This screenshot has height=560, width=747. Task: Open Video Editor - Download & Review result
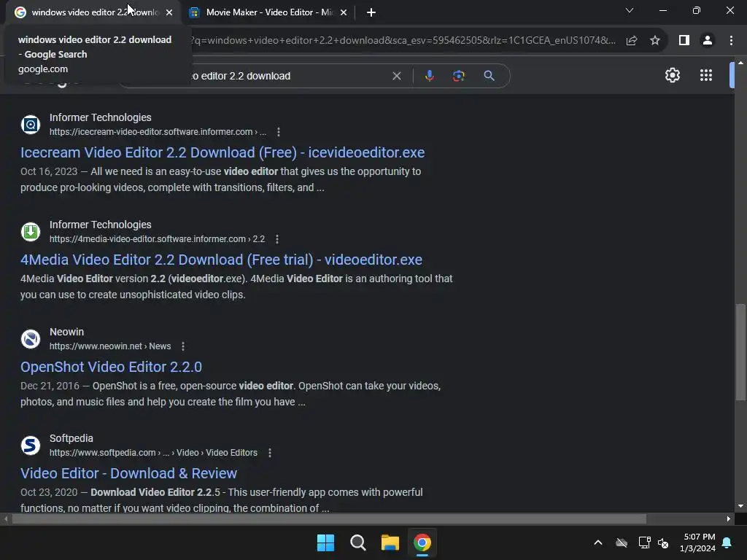pos(128,473)
